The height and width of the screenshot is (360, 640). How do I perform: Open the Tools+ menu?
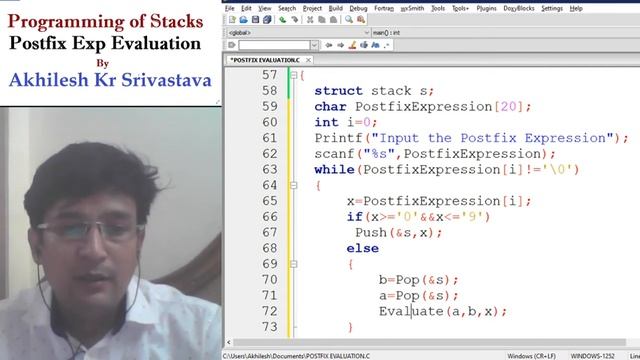(x=460, y=8)
